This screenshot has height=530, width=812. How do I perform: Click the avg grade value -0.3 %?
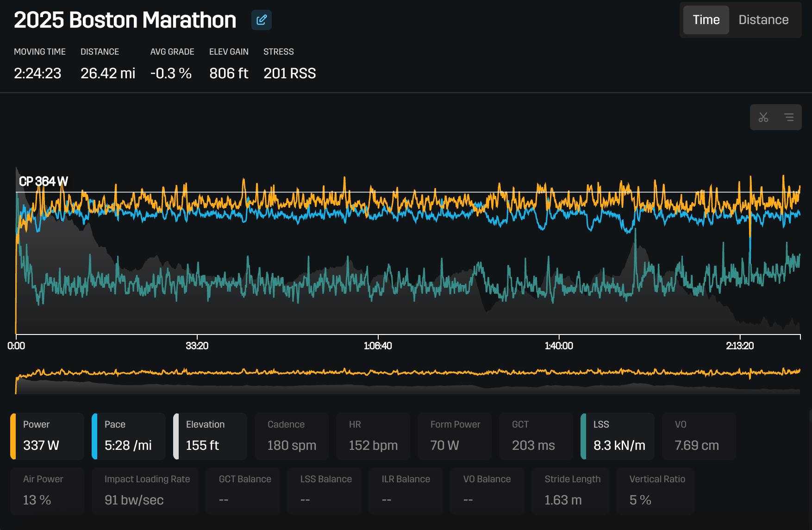[x=171, y=73]
